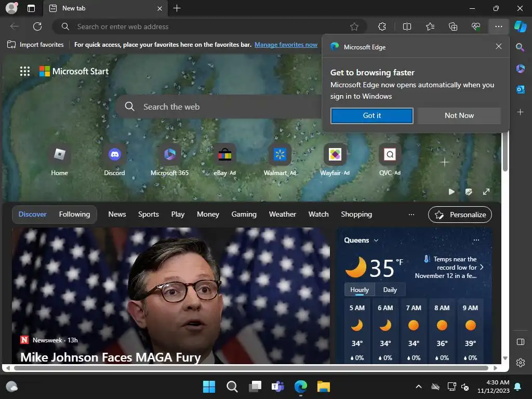Viewport: 532px width, 399px height.
Task: Open the Money feed tab
Action: [208, 214]
